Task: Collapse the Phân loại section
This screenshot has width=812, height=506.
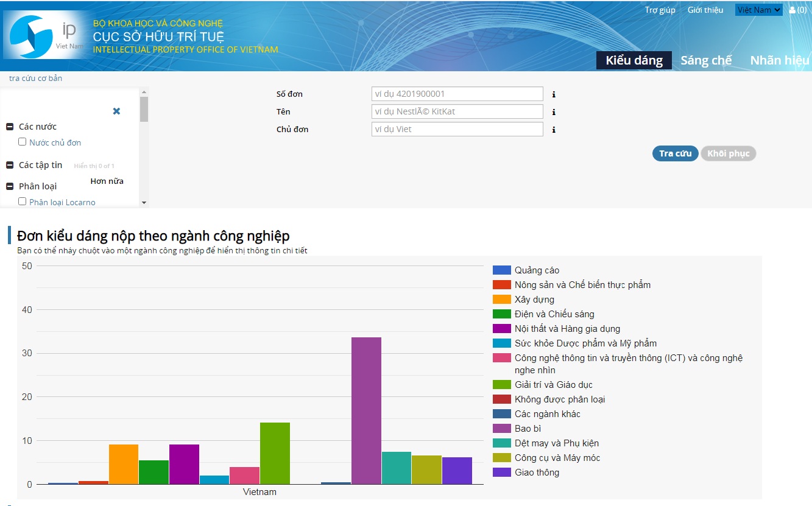Action: click(10, 186)
